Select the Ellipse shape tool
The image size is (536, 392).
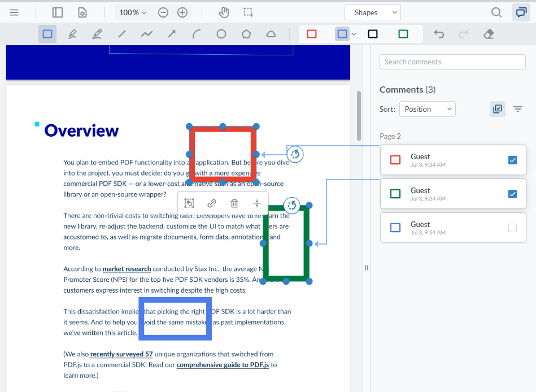[x=221, y=34]
